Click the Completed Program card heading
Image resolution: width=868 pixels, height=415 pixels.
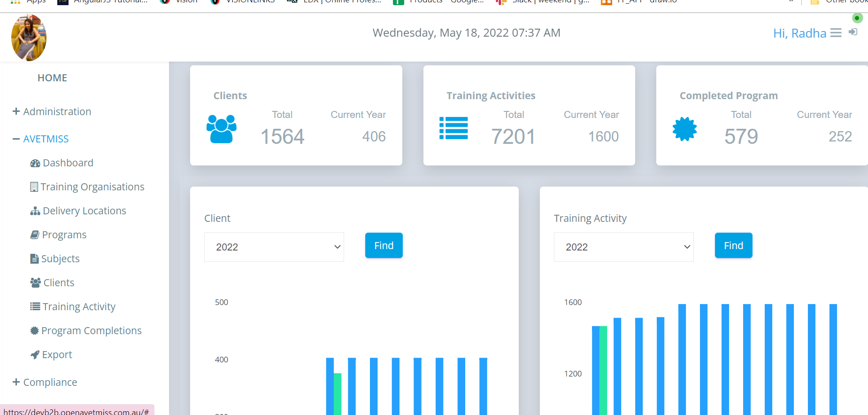coord(729,96)
